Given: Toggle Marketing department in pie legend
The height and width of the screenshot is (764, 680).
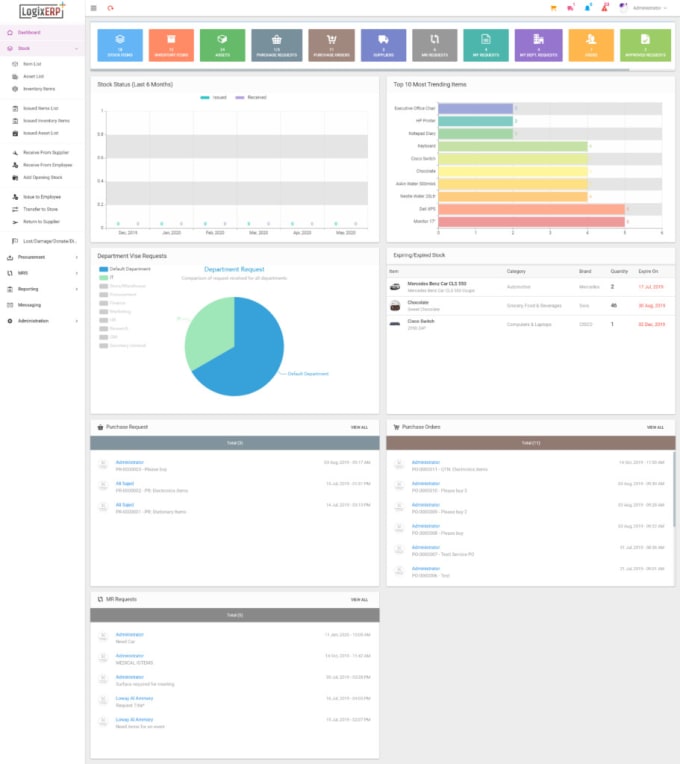Looking at the screenshot, I should [114, 311].
